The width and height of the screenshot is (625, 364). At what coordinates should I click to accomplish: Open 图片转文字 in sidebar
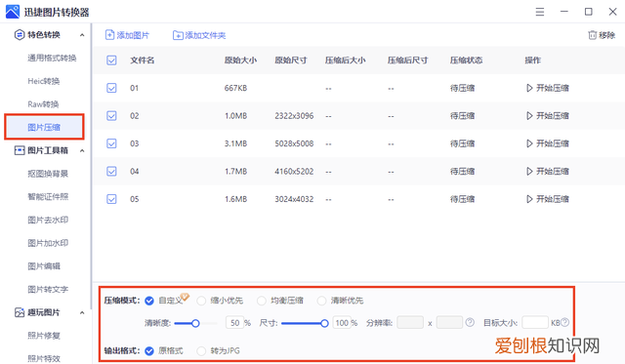(48, 289)
